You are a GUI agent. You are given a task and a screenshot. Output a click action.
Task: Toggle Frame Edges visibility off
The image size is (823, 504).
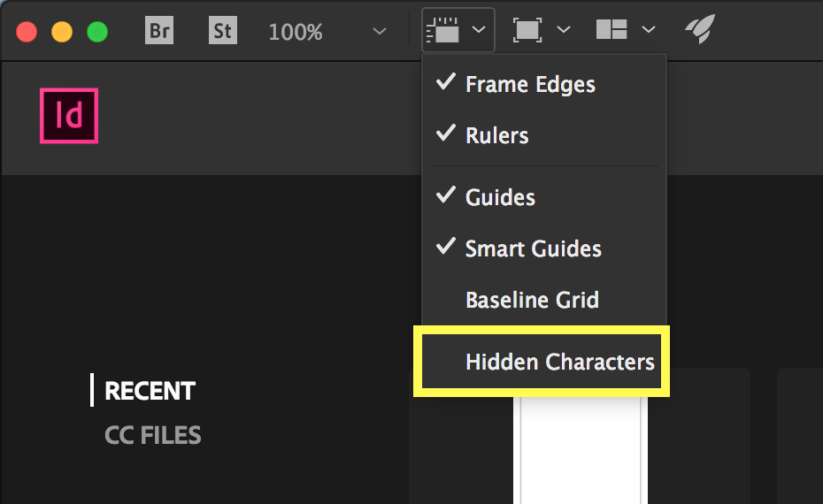(529, 85)
